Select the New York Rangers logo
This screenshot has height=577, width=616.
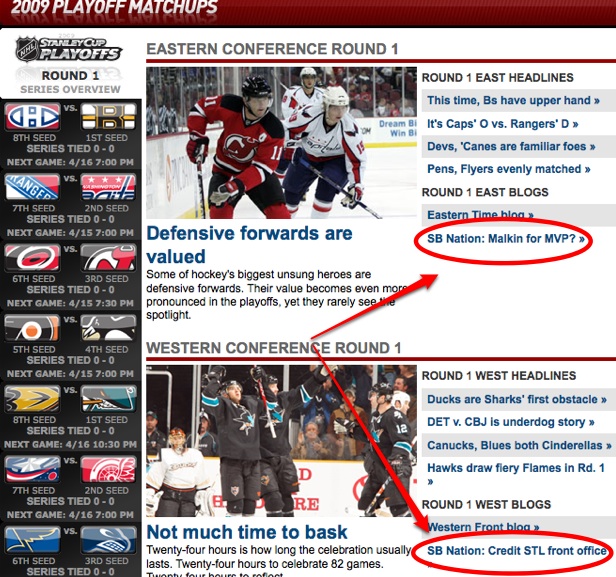(x=32, y=187)
